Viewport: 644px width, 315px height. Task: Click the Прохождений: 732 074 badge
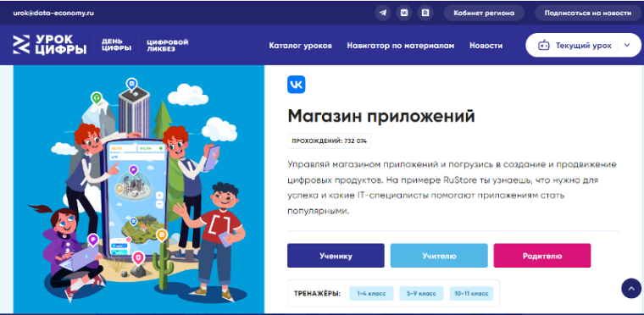click(x=329, y=141)
